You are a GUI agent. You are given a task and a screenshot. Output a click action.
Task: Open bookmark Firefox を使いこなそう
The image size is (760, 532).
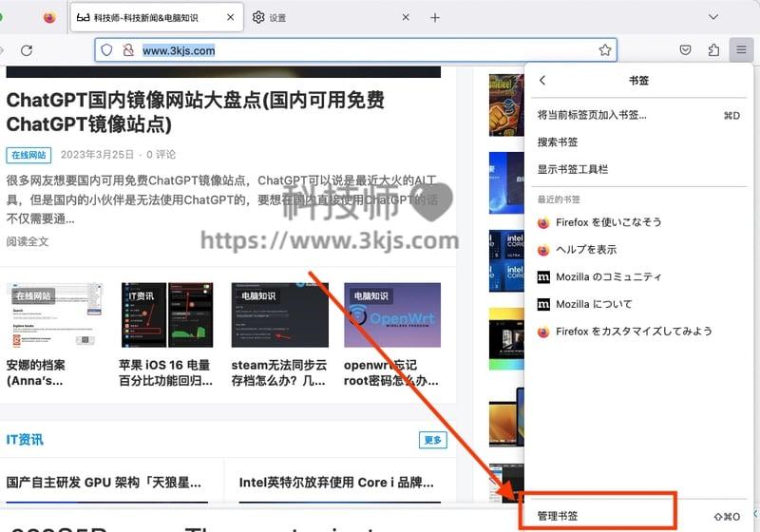[638, 222]
